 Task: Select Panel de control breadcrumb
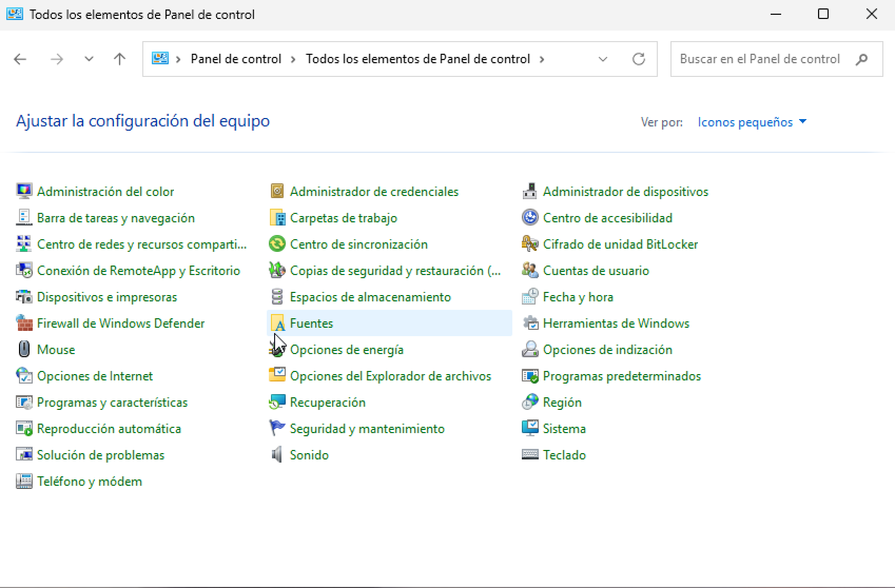point(236,59)
